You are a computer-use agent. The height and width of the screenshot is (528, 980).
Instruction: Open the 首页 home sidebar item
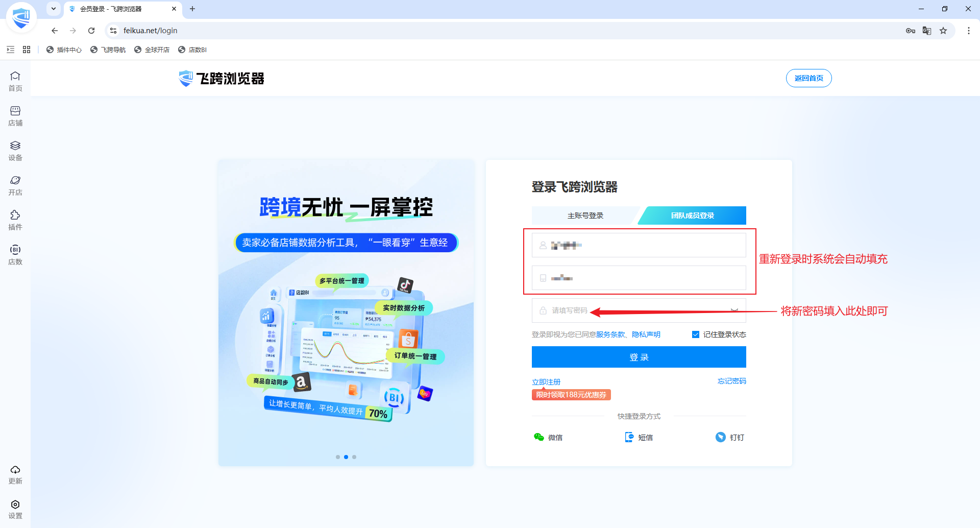(15, 82)
